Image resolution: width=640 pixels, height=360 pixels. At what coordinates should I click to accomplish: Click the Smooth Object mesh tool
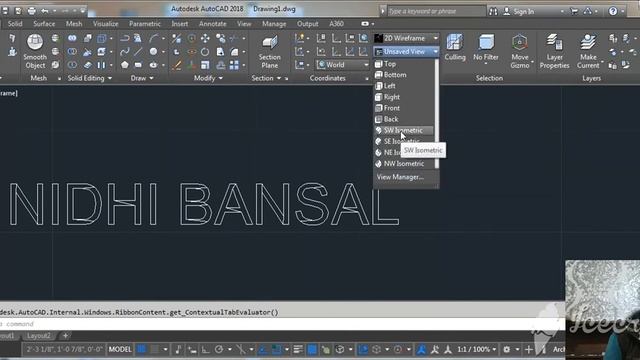tap(35, 51)
